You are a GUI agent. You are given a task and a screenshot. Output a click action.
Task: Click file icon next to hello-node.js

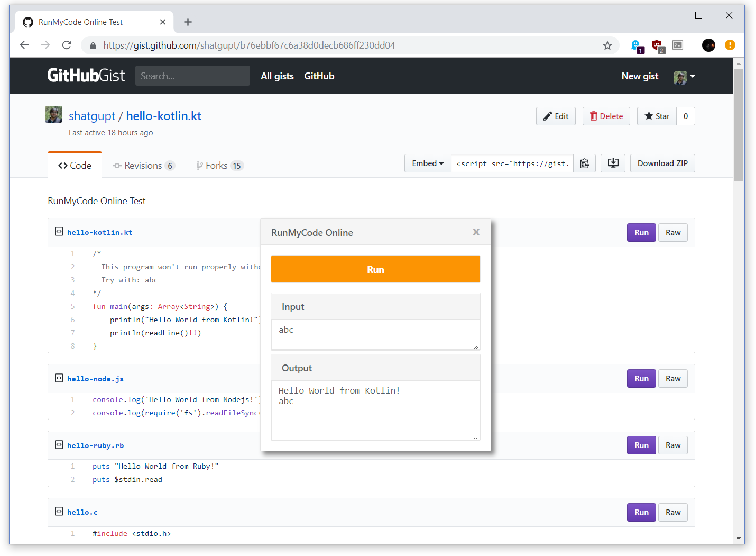click(59, 378)
